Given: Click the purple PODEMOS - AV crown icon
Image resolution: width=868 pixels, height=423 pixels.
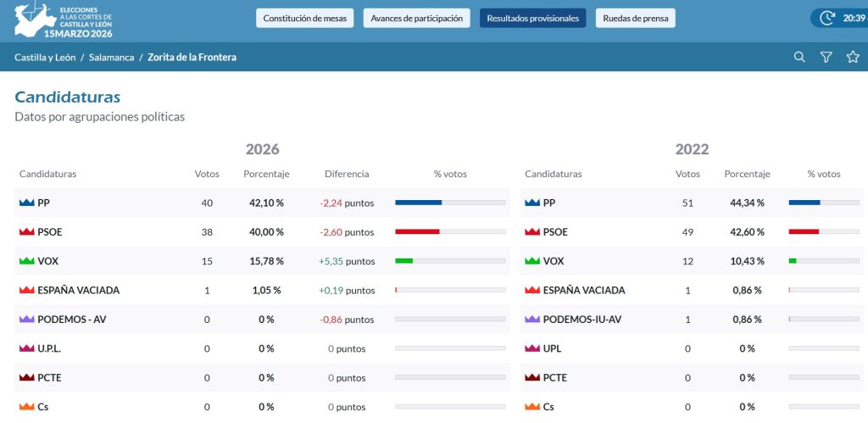Looking at the screenshot, I should pyautogui.click(x=26, y=320).
